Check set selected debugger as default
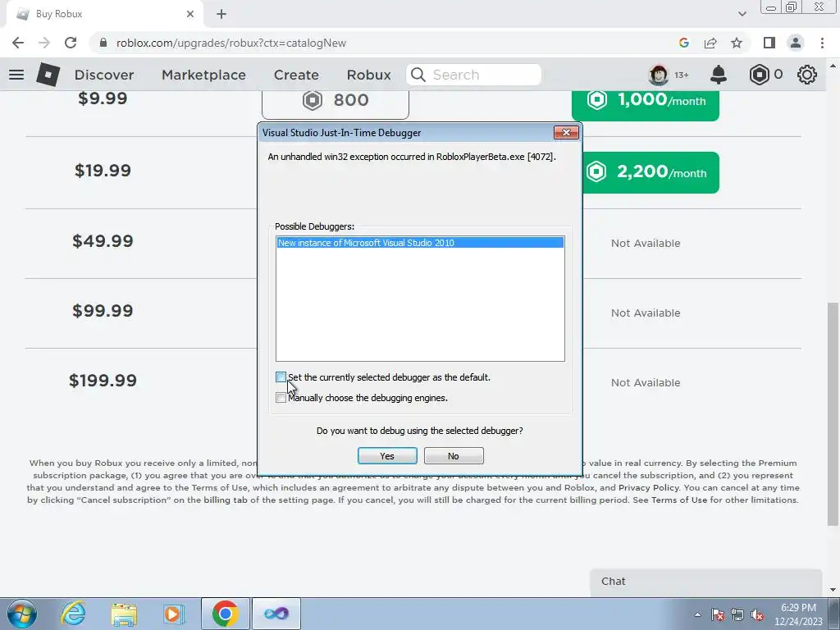This screenshot has width=840, height=630. tap(281, 377)
